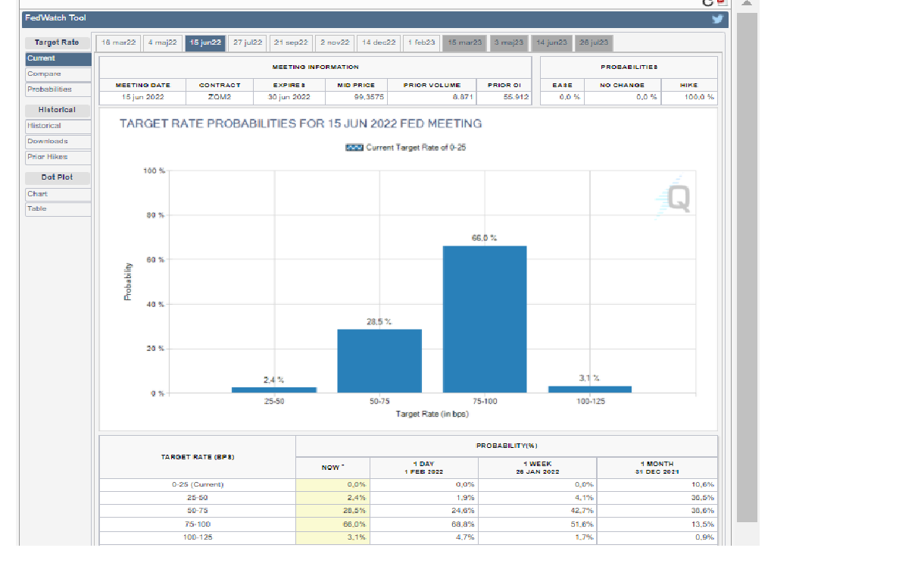Switch to the 4 maj22 meeting tab
Screen dimensions: 924x576
pos(162,43)
